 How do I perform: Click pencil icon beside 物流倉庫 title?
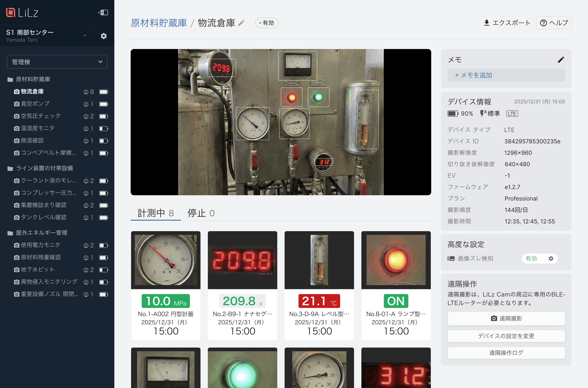coord(241,23)
